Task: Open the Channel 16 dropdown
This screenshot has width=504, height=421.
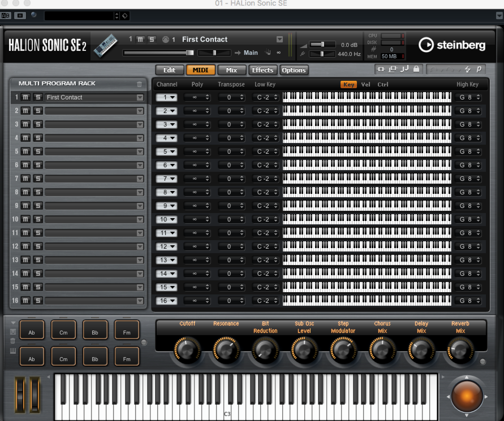Action: coord(167,301)
